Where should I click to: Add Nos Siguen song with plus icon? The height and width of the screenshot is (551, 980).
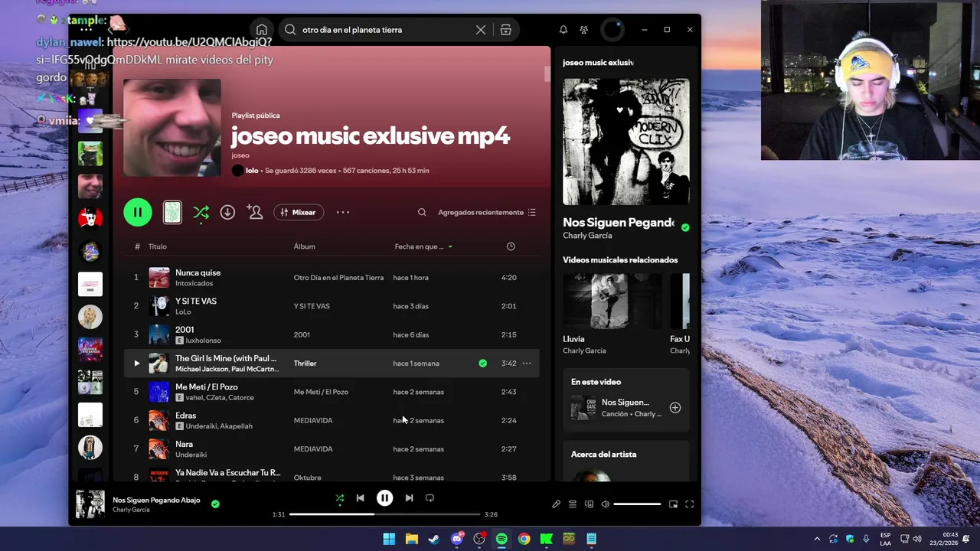pos(675,408)
